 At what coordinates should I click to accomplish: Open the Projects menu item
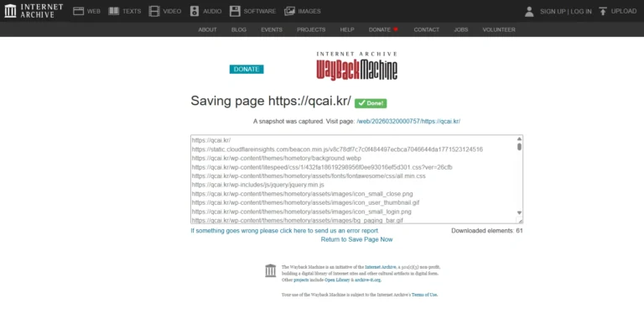pyautogui.click(x=311, y=29)
